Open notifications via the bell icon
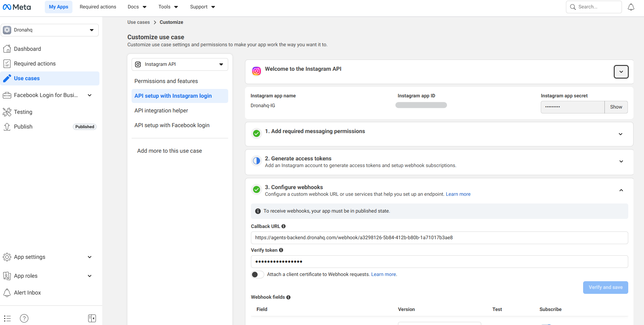Viewport: 644px width, 325px height. (x=631, y=7)
